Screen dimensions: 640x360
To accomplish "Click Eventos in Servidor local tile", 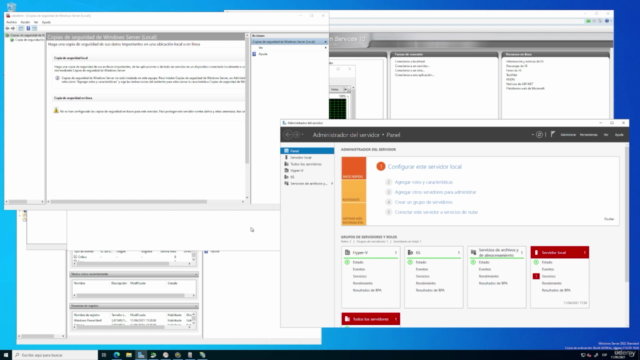I will click(x=548, y=269).
